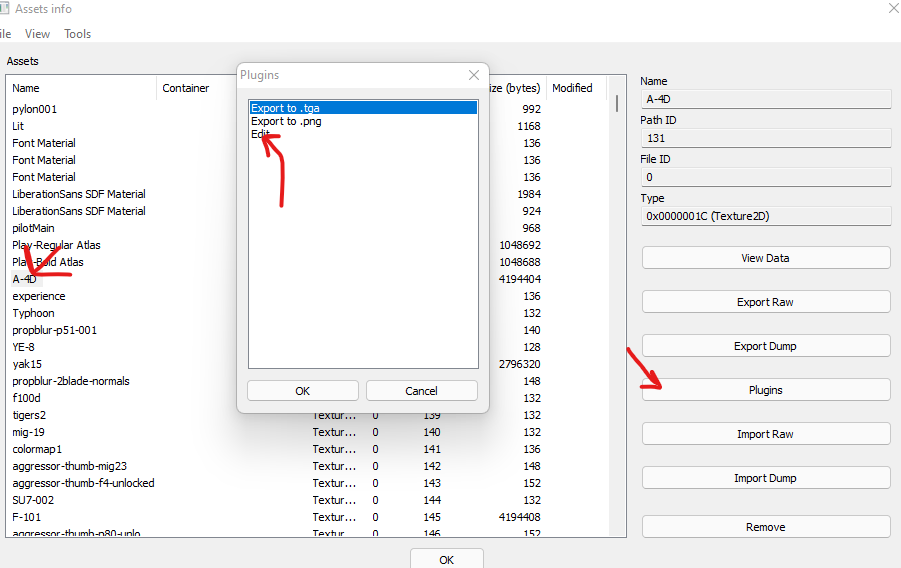
Task: Open the View menu
Action: click(37, 34)
